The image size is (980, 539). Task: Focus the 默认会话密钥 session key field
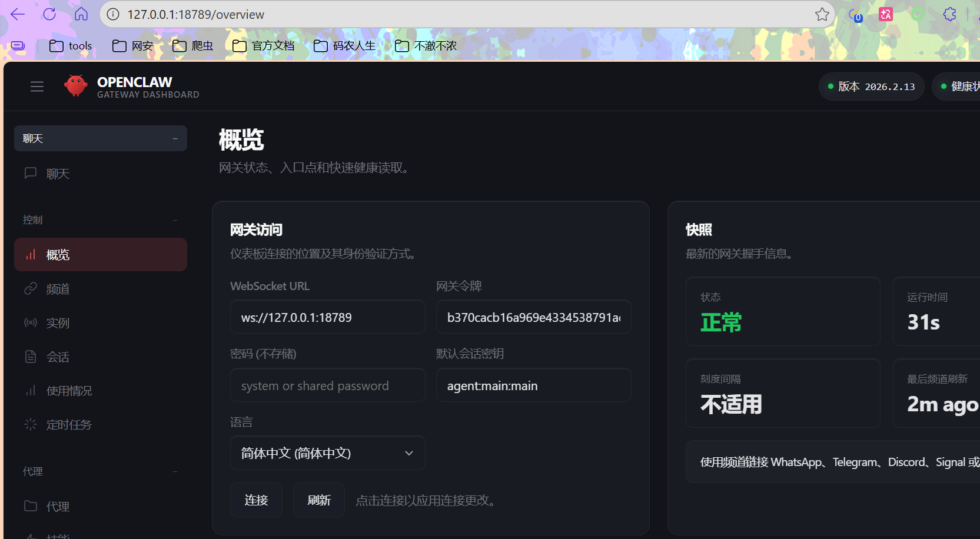(x=534, y=385)
